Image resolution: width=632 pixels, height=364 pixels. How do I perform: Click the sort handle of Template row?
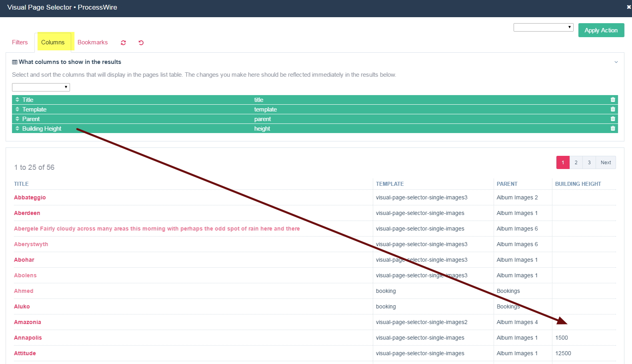[x=17, y=109]
